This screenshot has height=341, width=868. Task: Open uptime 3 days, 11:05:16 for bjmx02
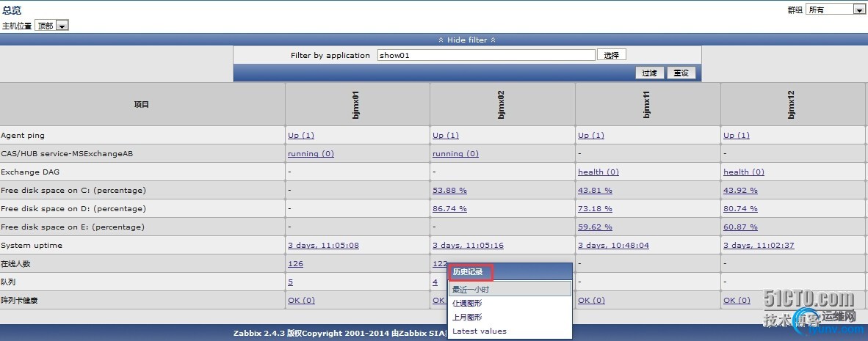point(469,246)
